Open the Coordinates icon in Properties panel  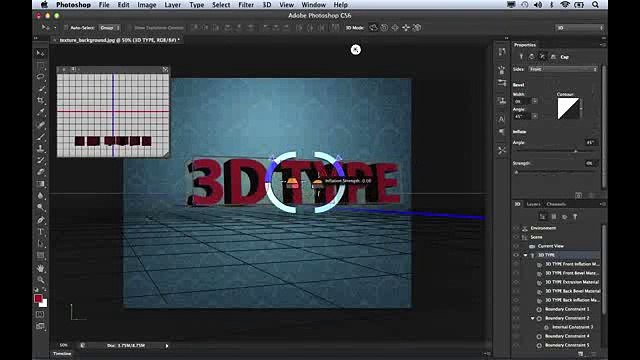point(553,57)
